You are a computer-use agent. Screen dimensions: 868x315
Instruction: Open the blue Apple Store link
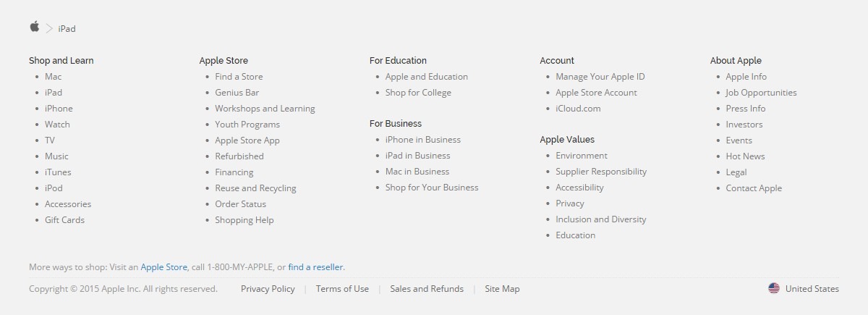coord(164,266)
